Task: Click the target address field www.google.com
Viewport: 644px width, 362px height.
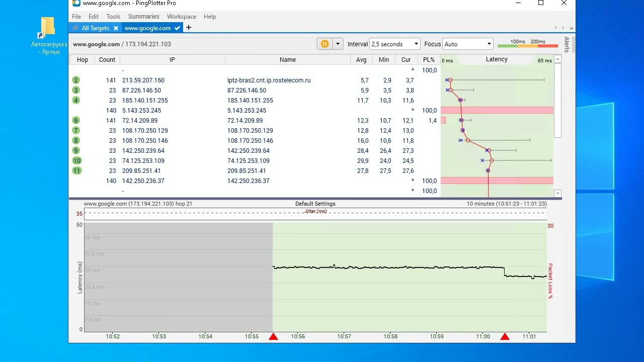Action: coord(193,44)
